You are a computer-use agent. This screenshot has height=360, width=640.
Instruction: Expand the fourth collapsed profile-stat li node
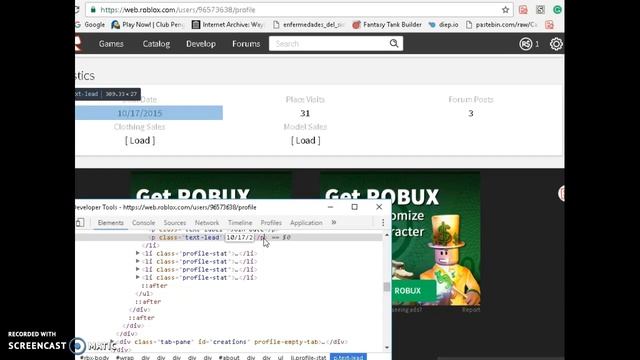[x=138, y=278]
